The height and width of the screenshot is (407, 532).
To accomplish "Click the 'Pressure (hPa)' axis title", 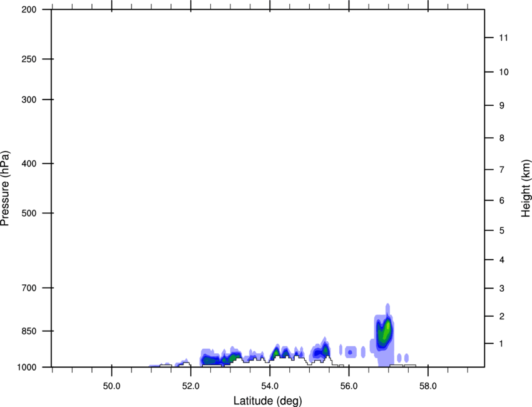I will [x=5, y=188].
